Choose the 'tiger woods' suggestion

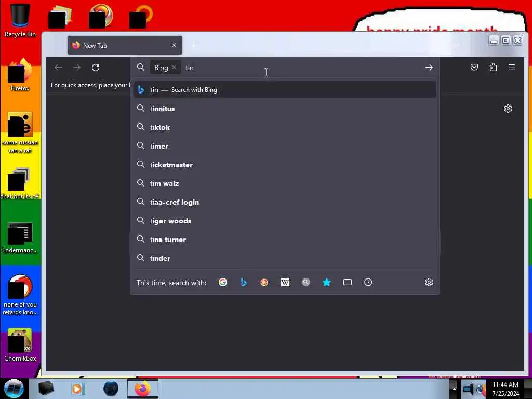pyautogui.click(x=285, y=221)
